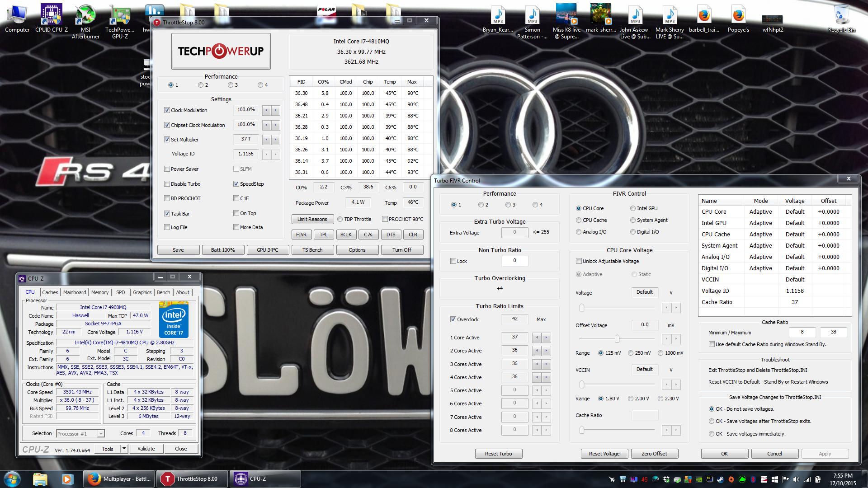Click the Intel Core i7 logo in CPU-Z
The height and width of the screenshot is (488, 868).
point(174,319)
